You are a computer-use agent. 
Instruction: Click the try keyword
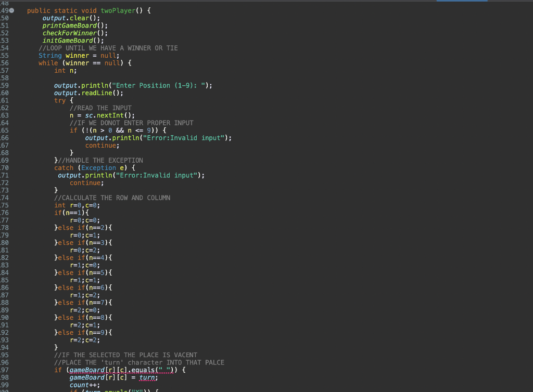(x=60, y=100)
